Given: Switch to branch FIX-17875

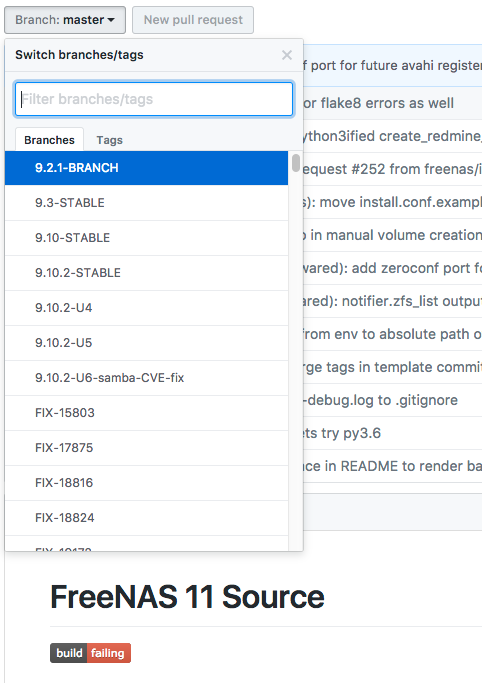Looking at the screenshot, I should [146, 448].
